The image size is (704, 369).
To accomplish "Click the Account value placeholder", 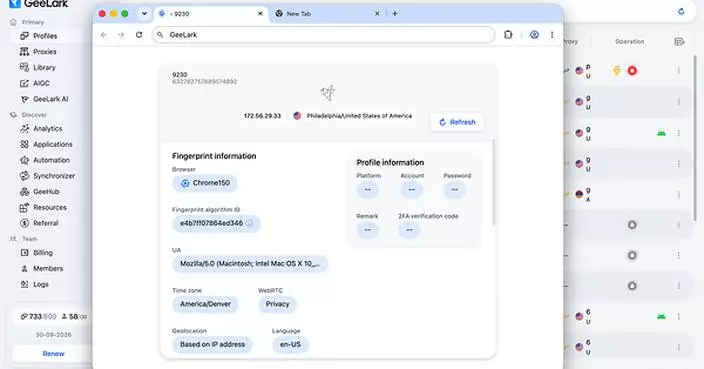I will point(412,190).
